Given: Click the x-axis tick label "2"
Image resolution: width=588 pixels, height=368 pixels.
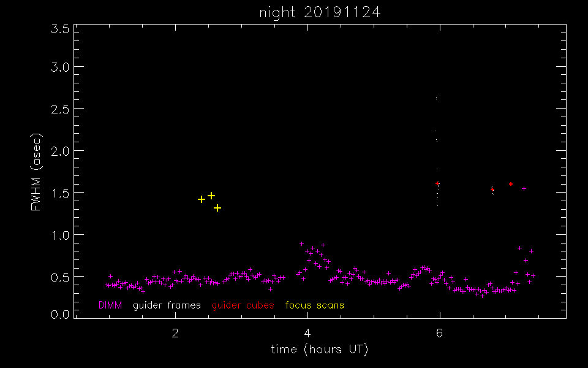Looking at the screenshot, I should [x=175, y=333].
